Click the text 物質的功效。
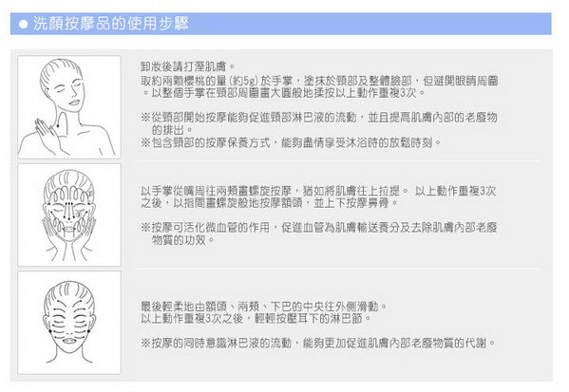Viewport: 569px width, 392px height. pos(183,240)
